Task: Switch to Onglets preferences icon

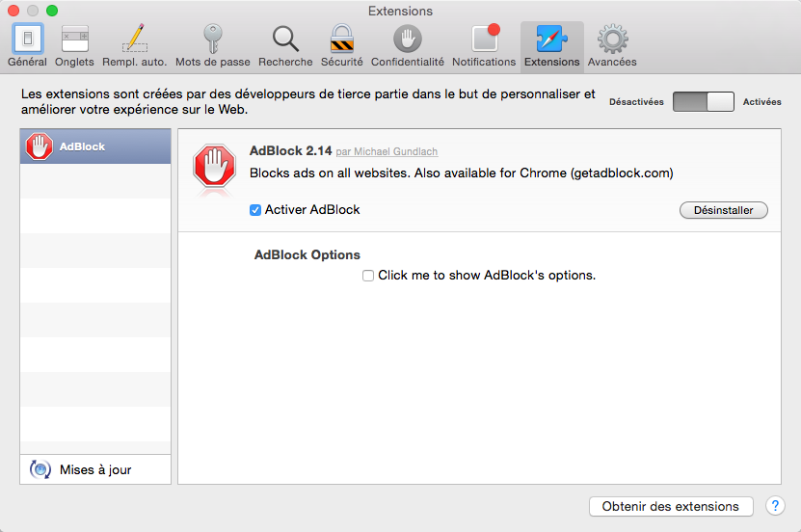Action: [74, 45]
